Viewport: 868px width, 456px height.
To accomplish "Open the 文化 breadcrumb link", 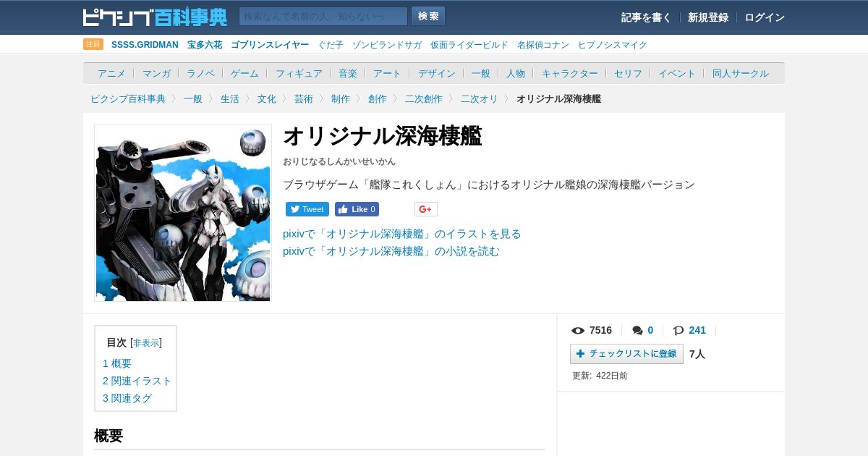I will 267,98.
